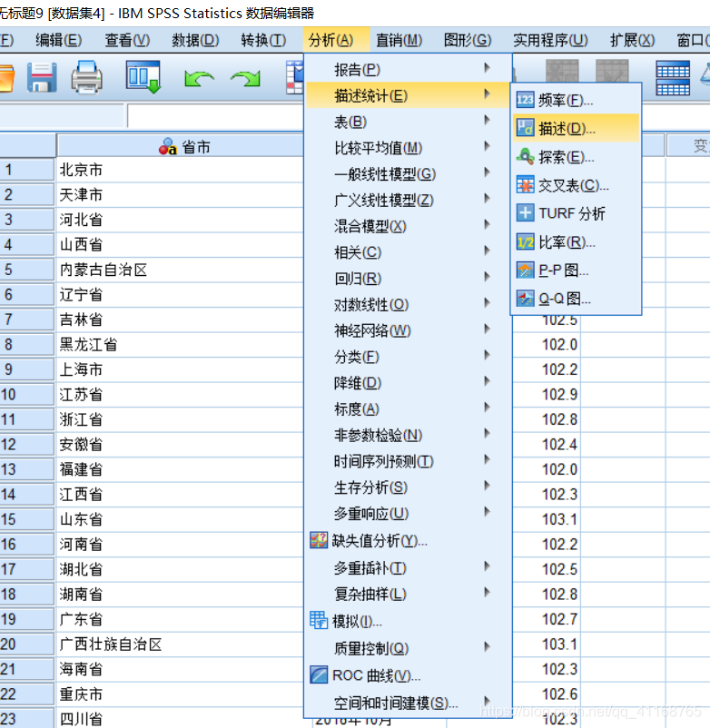
Task: Open the Recall recent dialogs icon
Action: pos(143,77)
